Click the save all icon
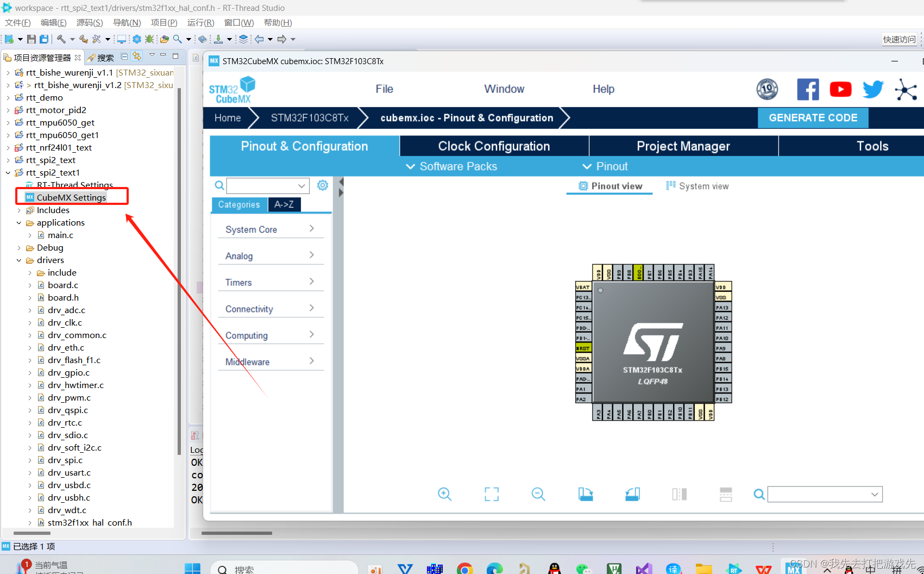924x574 pixels. point(44,39)
